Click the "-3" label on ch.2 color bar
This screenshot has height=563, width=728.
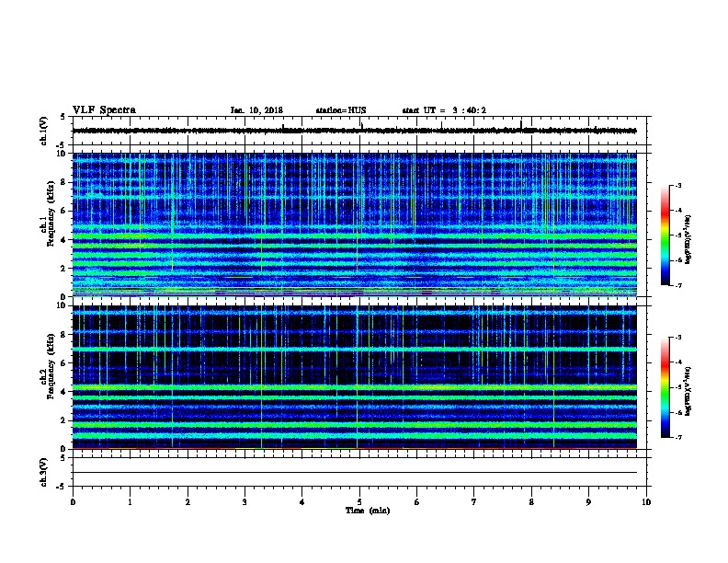[677, 338]
